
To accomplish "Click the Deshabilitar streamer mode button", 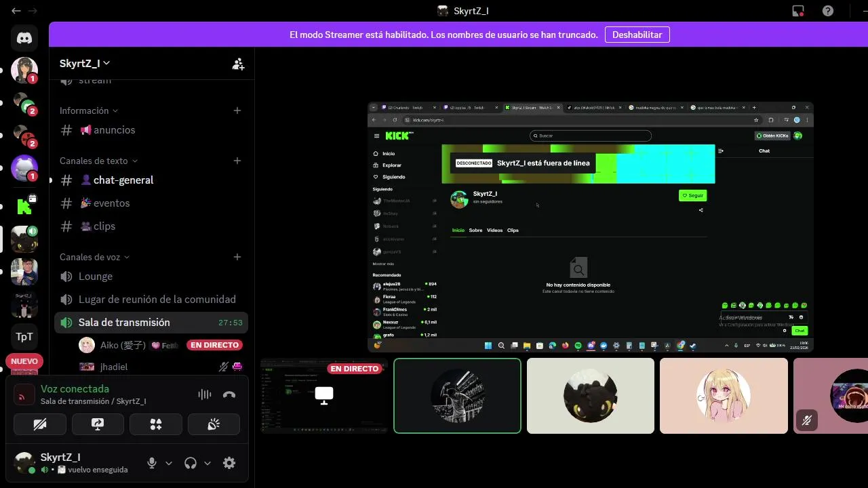I will coord(637,35).
